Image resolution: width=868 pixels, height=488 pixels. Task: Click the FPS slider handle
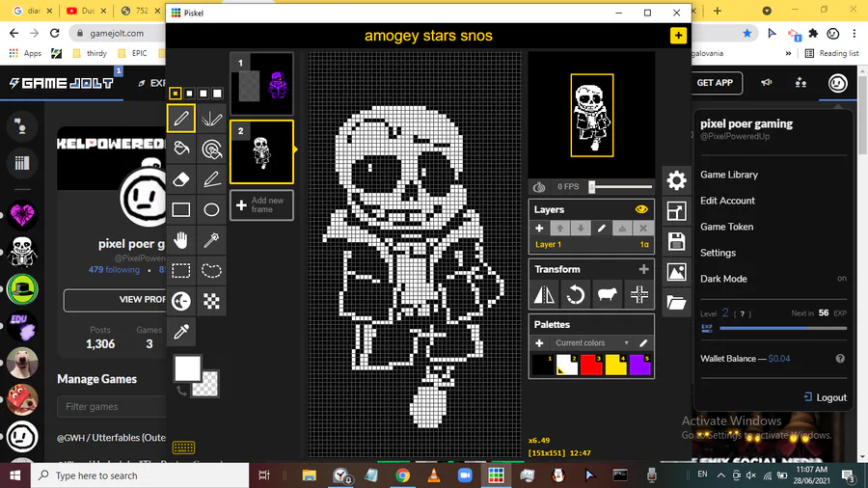[592, 187]
